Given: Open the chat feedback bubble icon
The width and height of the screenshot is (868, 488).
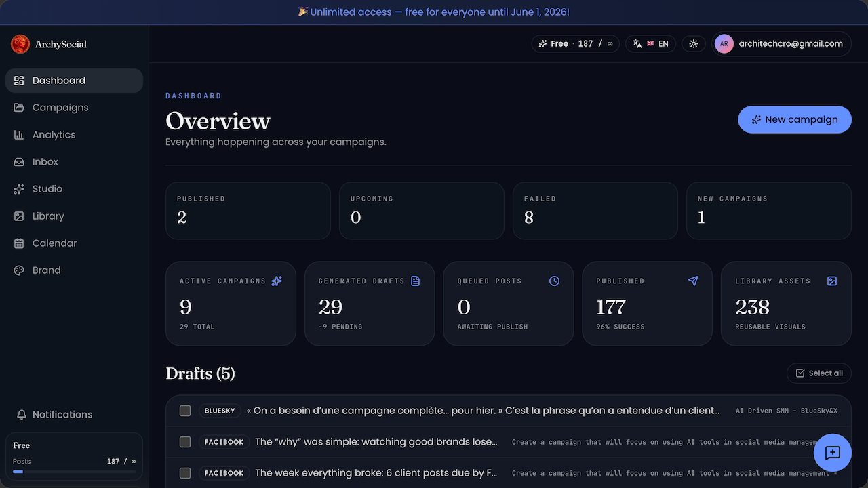Looking at the screenshot, I should 833,453.
